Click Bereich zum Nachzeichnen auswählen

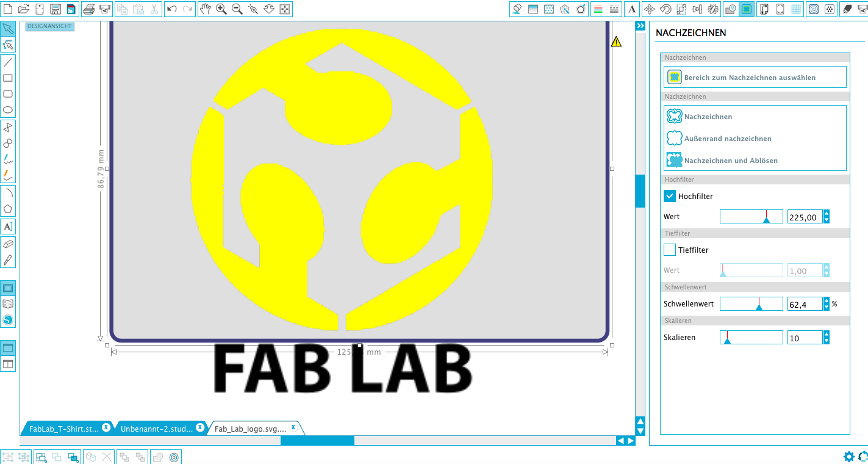pyautogui.click(x=755, y=77)
